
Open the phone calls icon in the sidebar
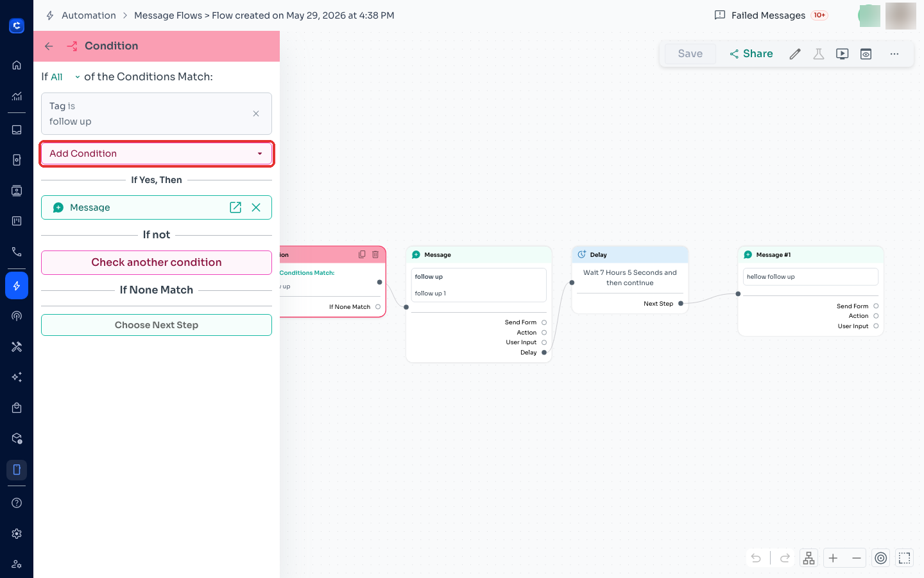pyautogui.click(x=17, y=252)
